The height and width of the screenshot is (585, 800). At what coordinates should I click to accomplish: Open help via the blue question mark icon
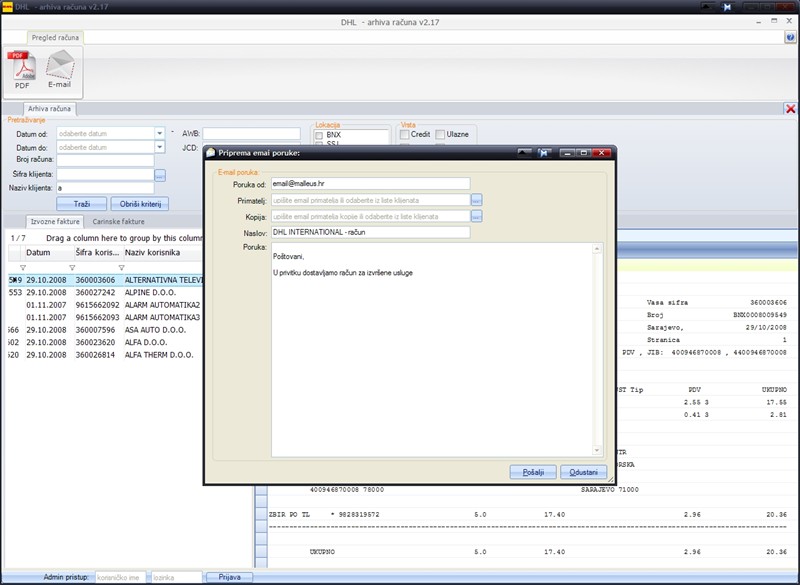tap(790, 37)
